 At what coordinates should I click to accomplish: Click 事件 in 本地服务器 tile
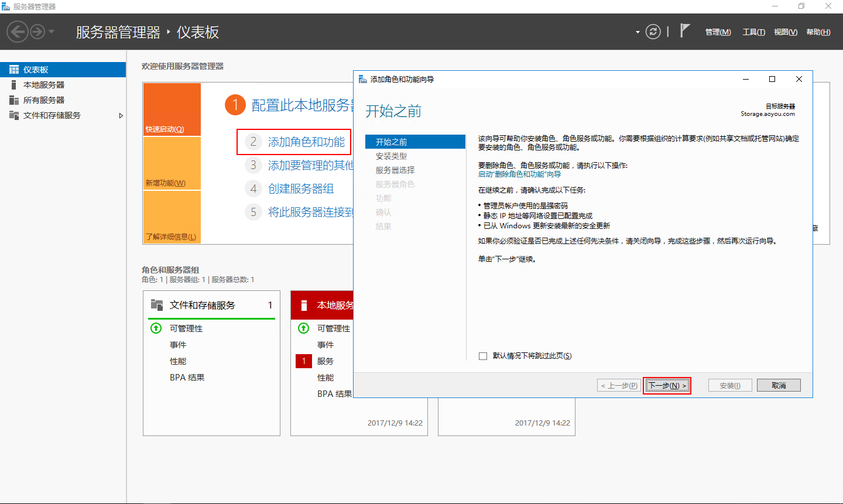point(325,345)
